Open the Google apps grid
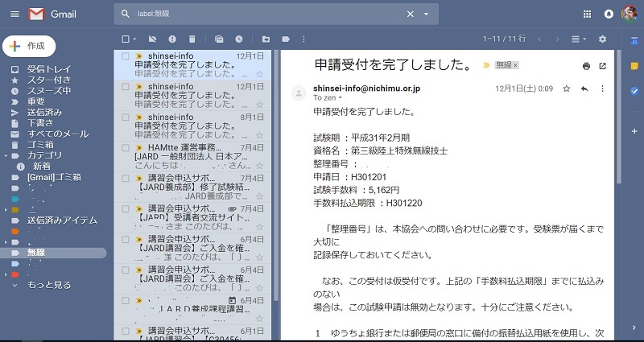Viewport: 644px width, 342px height. tap(587, 14)
